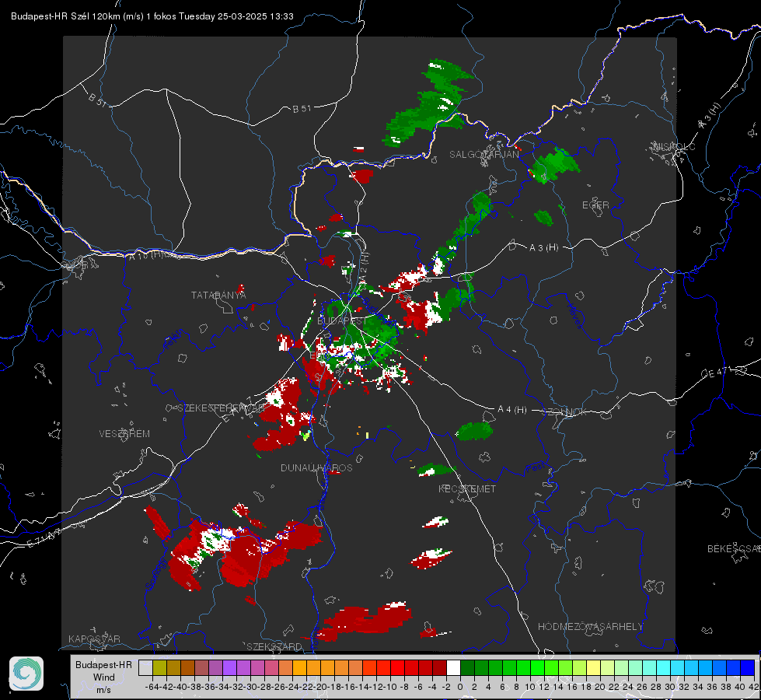Select the SZEKSZÁRD label
761x700 pixels.
pos(274,646)
